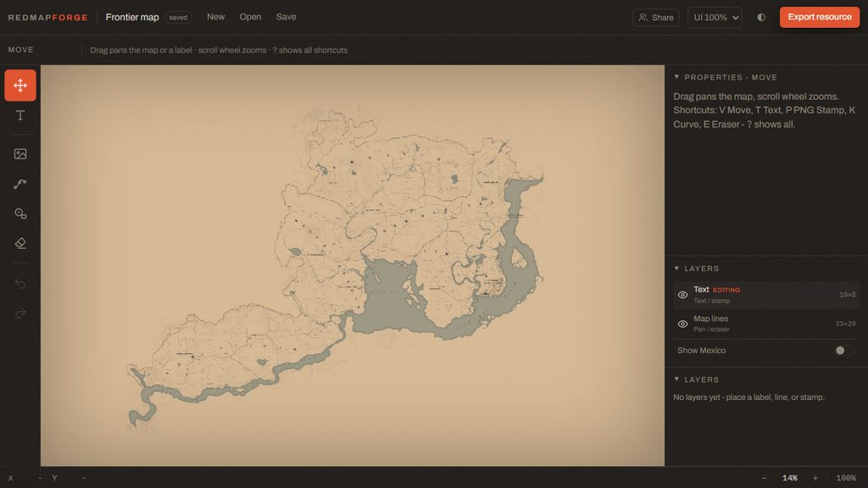Select the Eraser tool
This screenshot has height=488, width=868.
click(20, 243)
